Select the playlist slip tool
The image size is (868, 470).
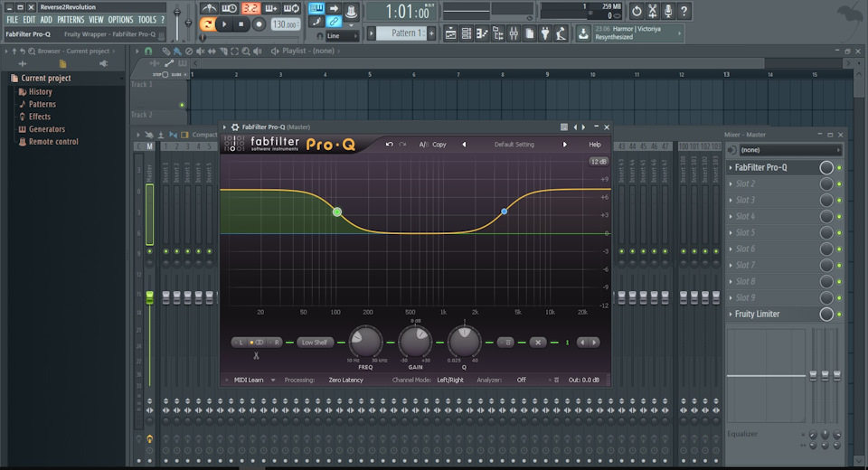[x=212, y=51]
